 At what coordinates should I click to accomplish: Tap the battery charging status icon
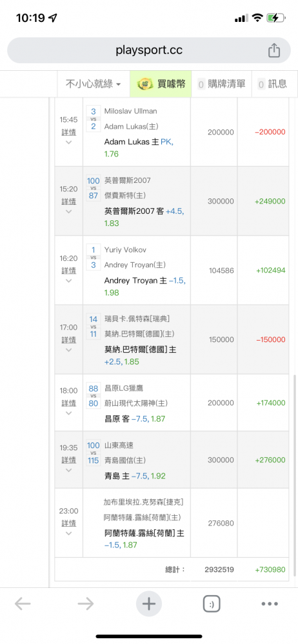tap(275, 17)
